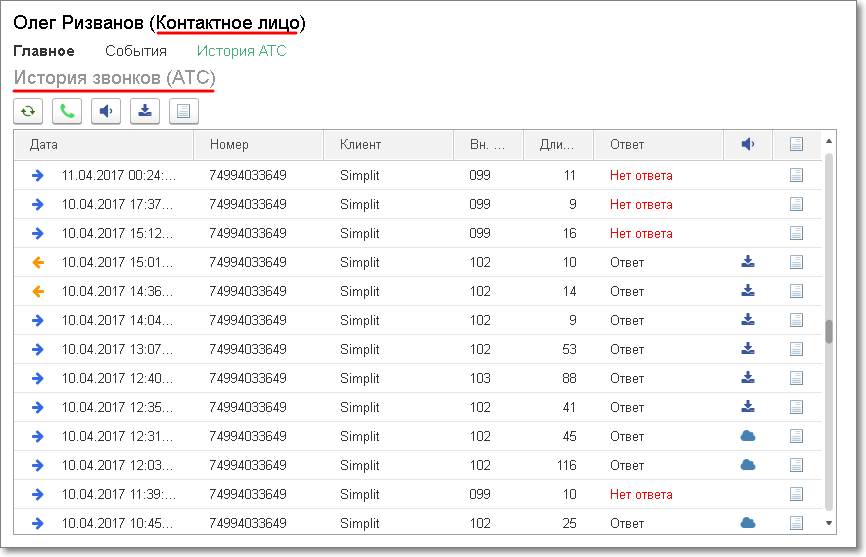
Task: Open the document notes toolbar button
Action: point(184,111)
